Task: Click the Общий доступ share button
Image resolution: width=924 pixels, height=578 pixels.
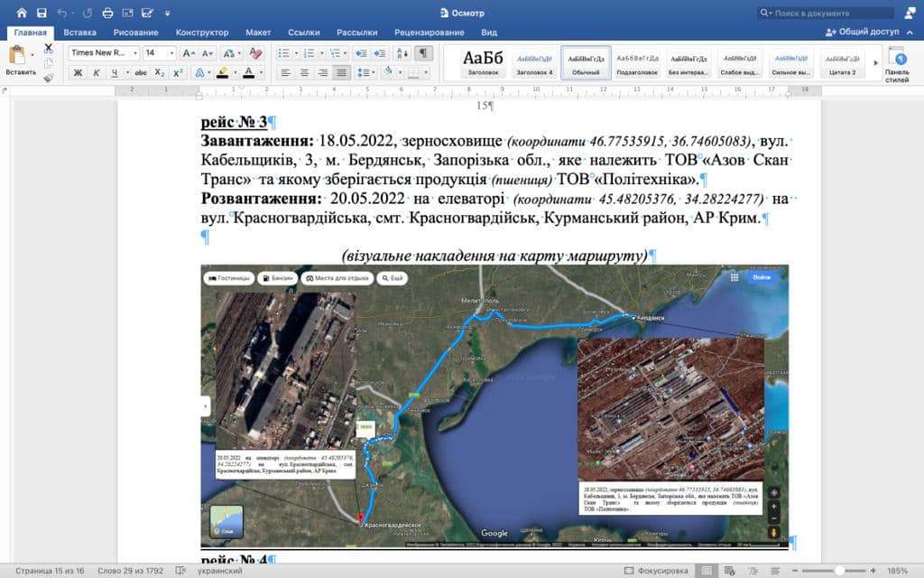Action: [x=862, y=32]
